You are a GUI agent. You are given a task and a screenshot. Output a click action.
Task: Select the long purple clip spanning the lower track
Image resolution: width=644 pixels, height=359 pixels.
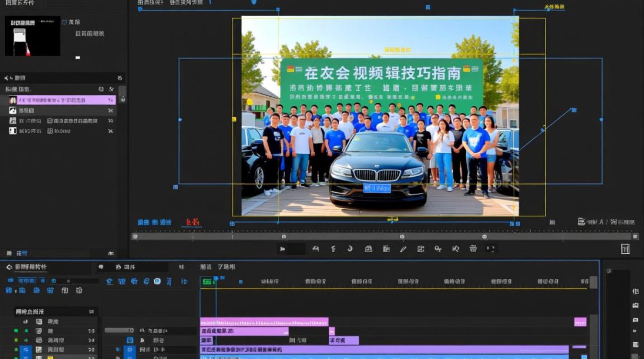tap(384, 349)
